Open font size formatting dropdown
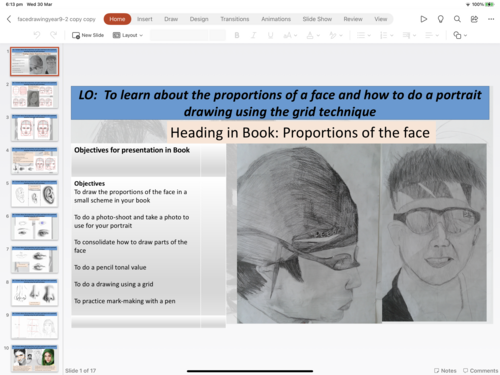 coord(290,35)
